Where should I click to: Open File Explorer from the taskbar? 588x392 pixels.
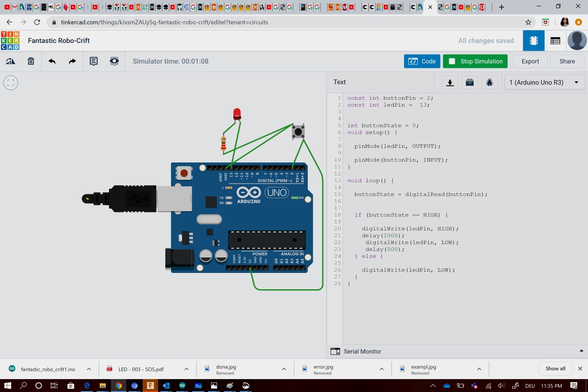coord(103,386)
